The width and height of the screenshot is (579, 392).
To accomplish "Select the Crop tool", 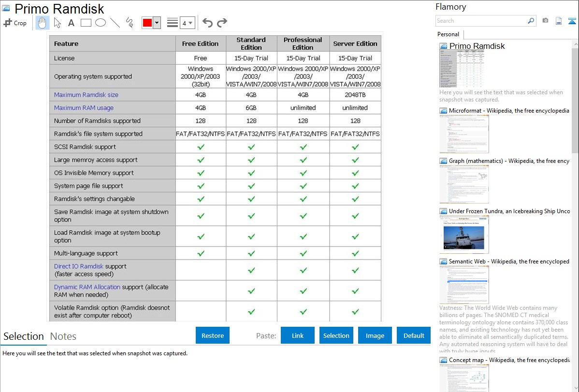I will [15, 23].
